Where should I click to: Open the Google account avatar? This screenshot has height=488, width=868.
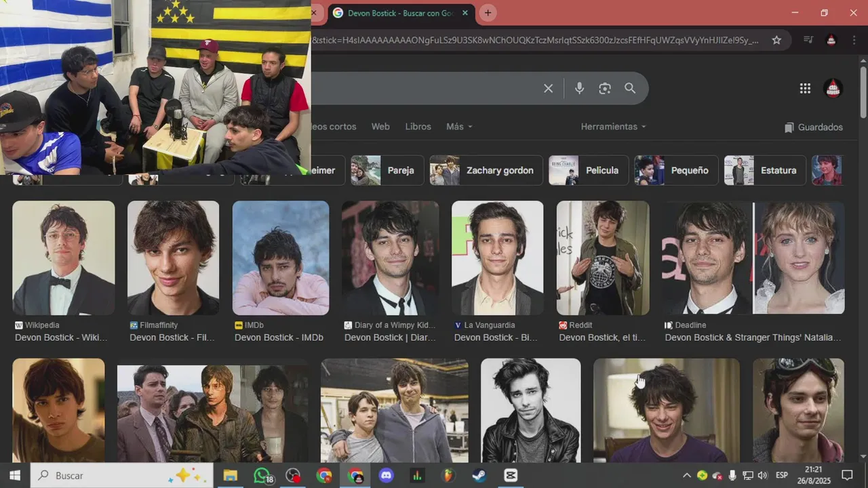833,88
